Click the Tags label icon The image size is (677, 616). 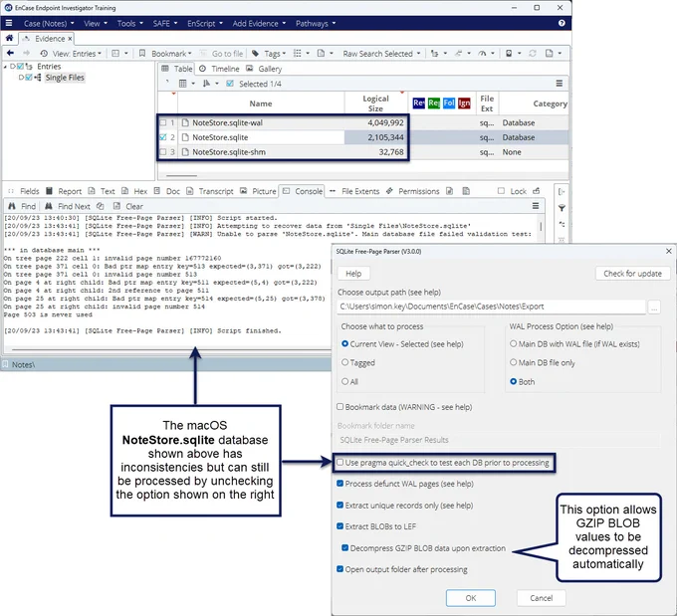point(255,53)
